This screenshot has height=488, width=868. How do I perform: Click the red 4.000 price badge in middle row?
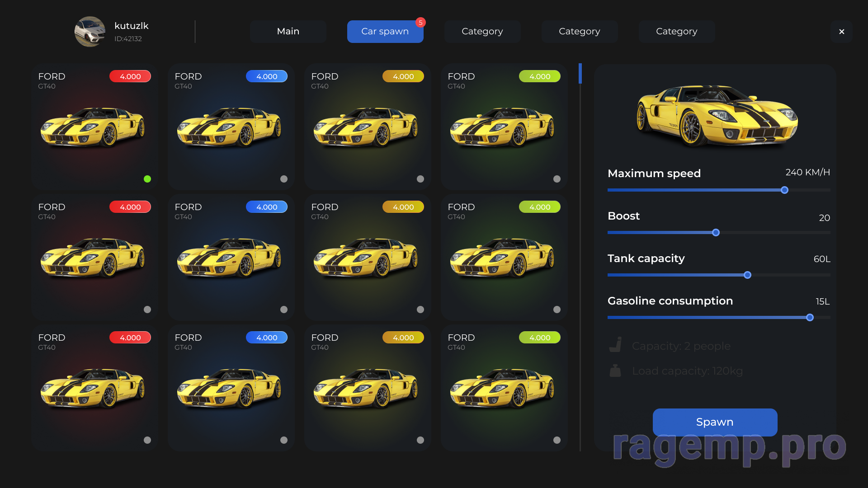[130, 207]
